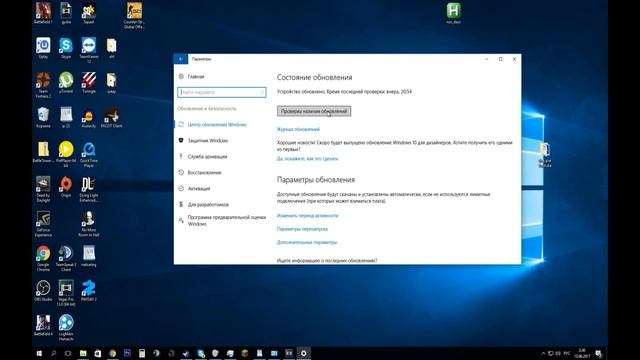Click the back arrow in Settings title bar

[181, 59]
